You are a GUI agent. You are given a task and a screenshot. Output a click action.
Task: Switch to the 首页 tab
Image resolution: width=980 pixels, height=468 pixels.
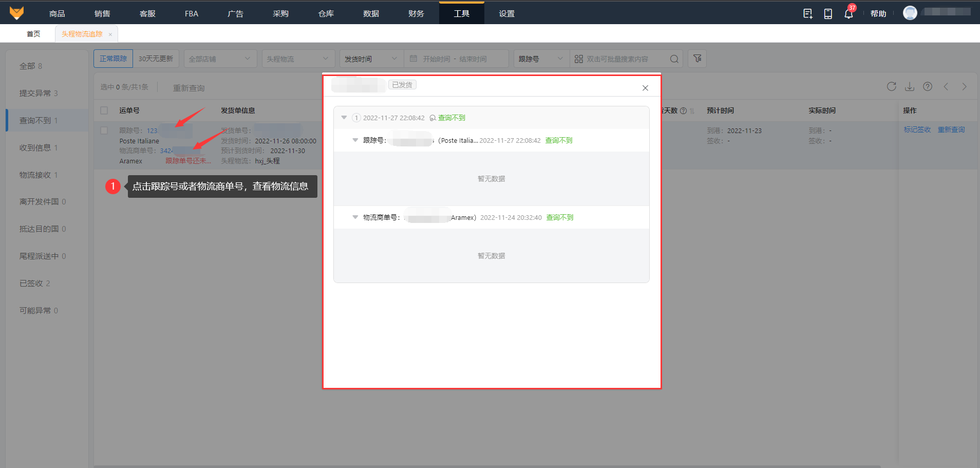click(x=33, y=34)
